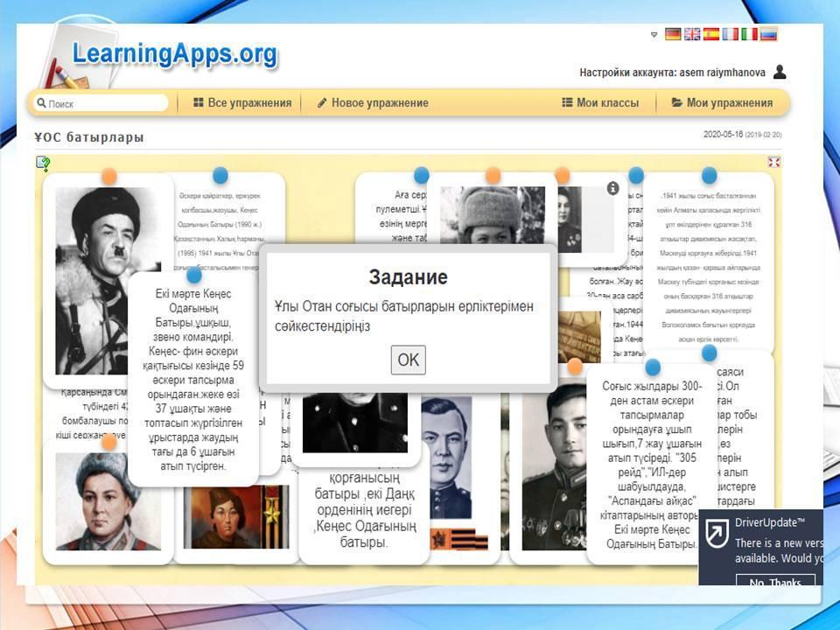
Task: Click the text card starting 'Соғыс жылдары 300'
Action: [651, 465]
